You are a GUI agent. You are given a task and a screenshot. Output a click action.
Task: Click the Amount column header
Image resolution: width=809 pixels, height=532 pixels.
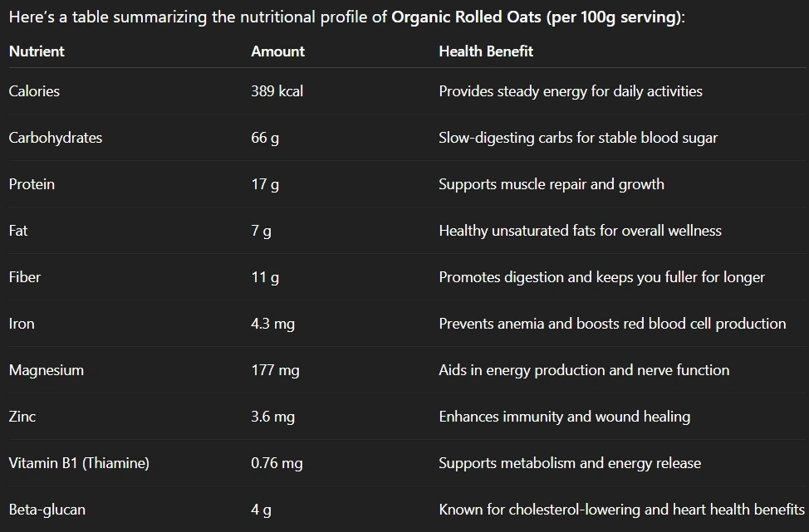277,51
